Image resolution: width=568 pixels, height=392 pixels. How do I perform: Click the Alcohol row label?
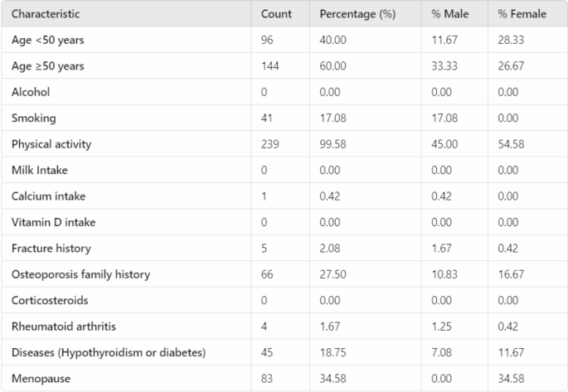click(x=29, y=92)
